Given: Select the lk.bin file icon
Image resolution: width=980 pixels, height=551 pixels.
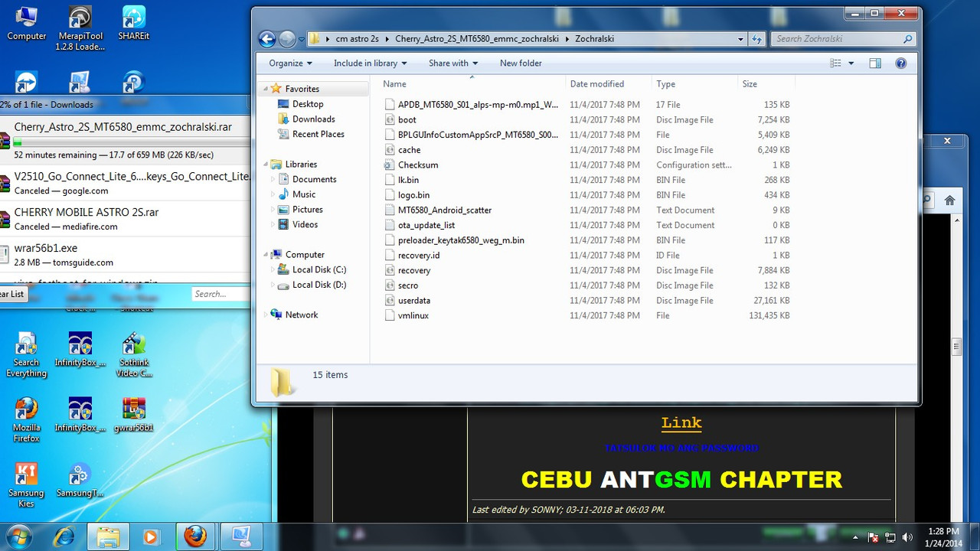Looking at the screenshot, I should (390, 180).
